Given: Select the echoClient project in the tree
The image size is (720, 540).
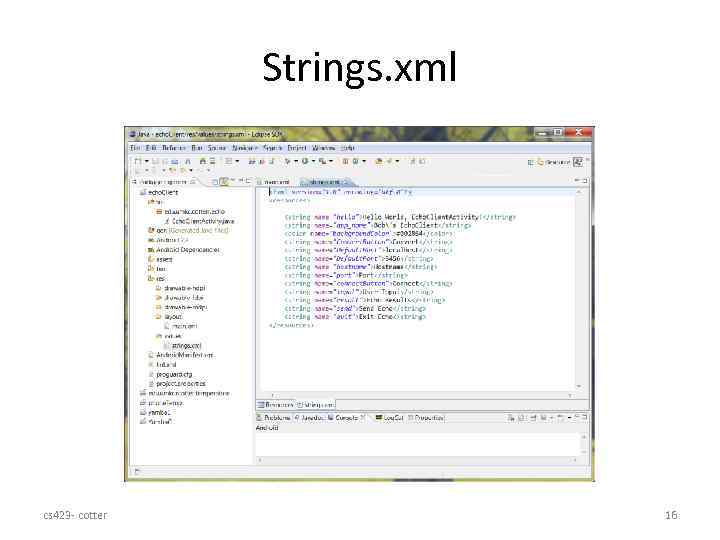Looking at the screenshot, I should tap(159, 192).
